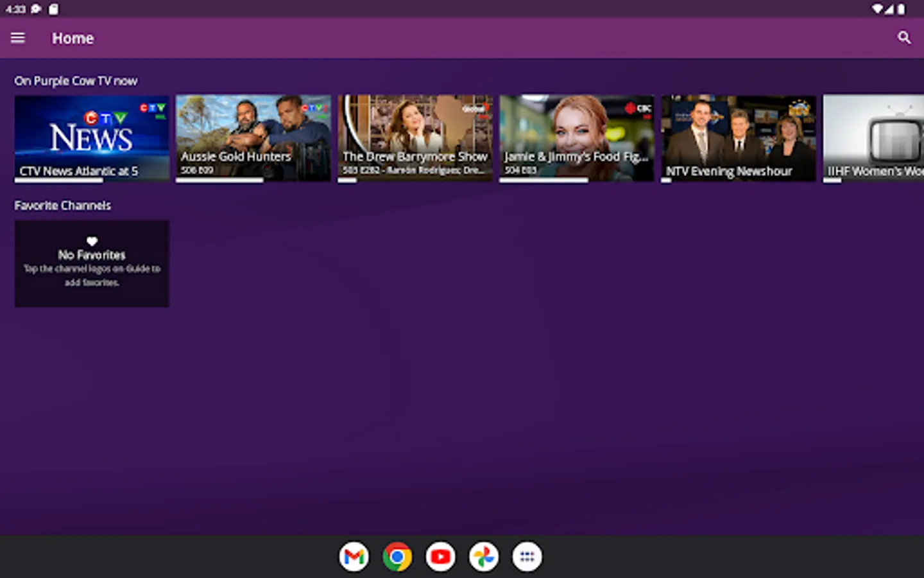
Task: Tap the search magnifier icon
Action: (904, 38)
